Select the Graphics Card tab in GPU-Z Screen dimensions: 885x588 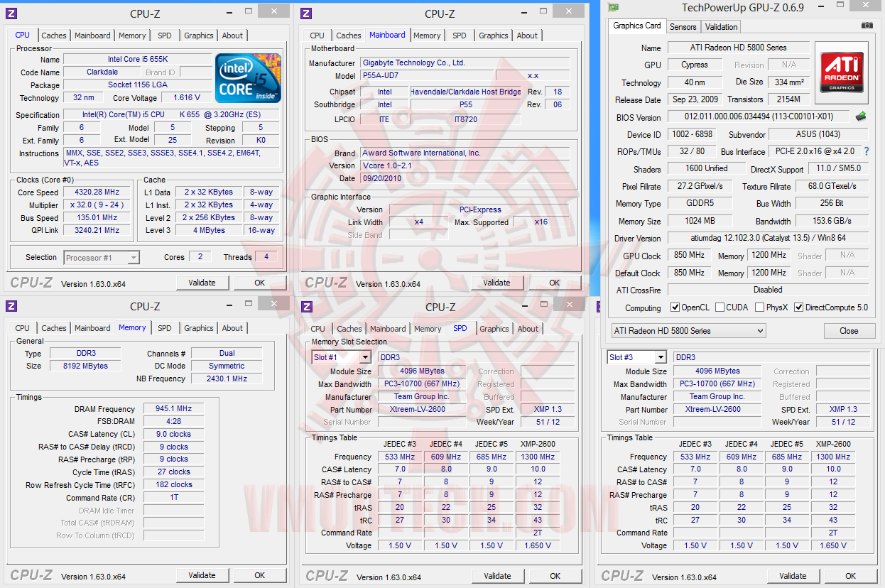coord(637,26)
